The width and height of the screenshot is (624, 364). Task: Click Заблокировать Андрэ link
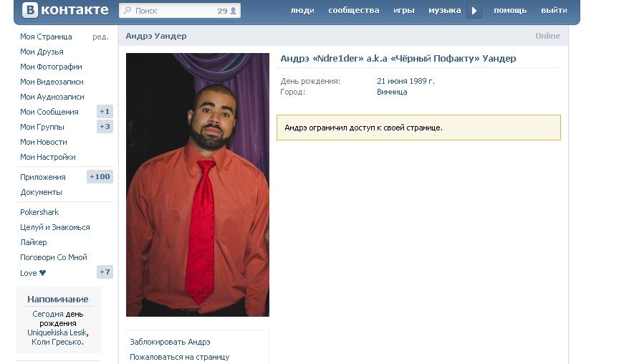point(170,342)
